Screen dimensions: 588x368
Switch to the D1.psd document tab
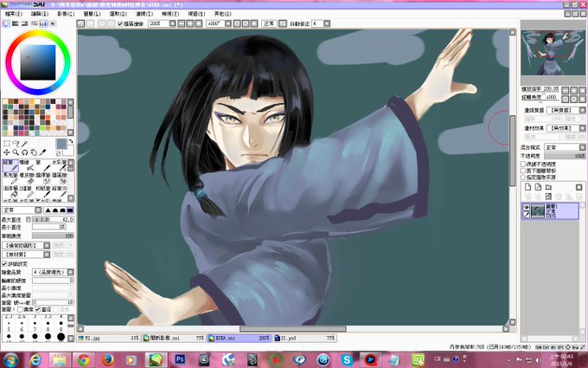(x=304, y=338)
